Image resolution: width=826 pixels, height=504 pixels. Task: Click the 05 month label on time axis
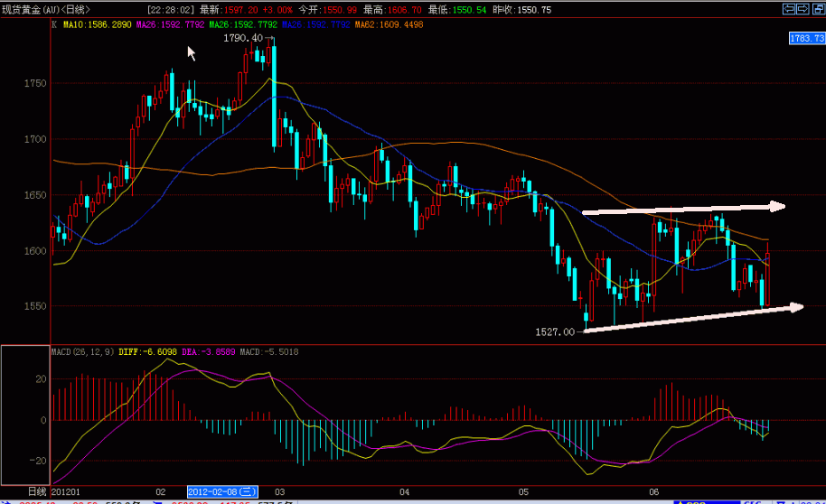pyautogui.click(x=523, y=492)
